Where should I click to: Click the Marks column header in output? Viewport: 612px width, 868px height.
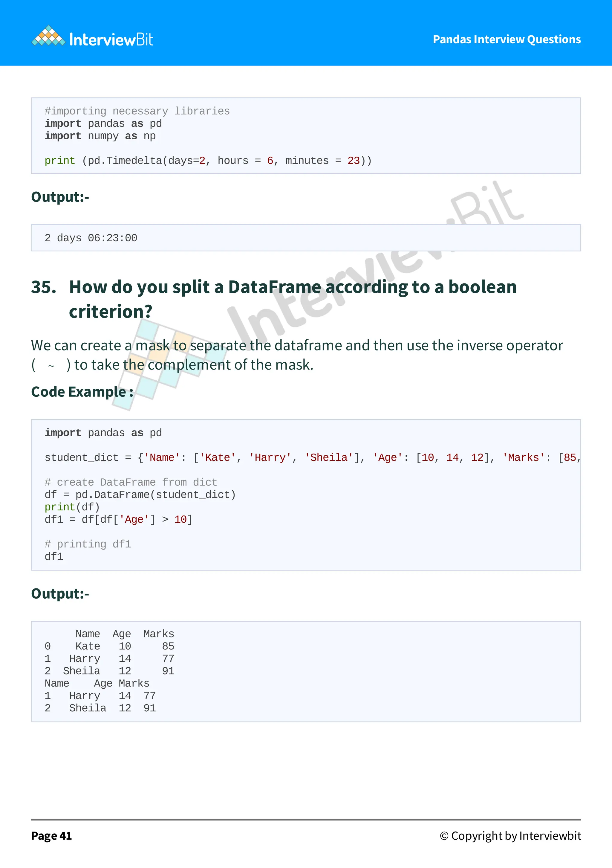click(159, 634)
